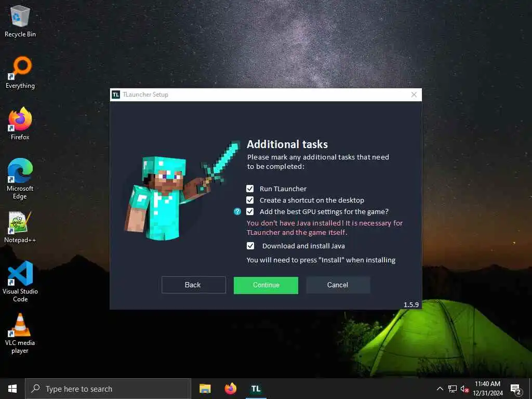Viewport: 532px width, 399px height.
Task: Toggle Add the best GPU settings checkbox
Action: [250, 212]
